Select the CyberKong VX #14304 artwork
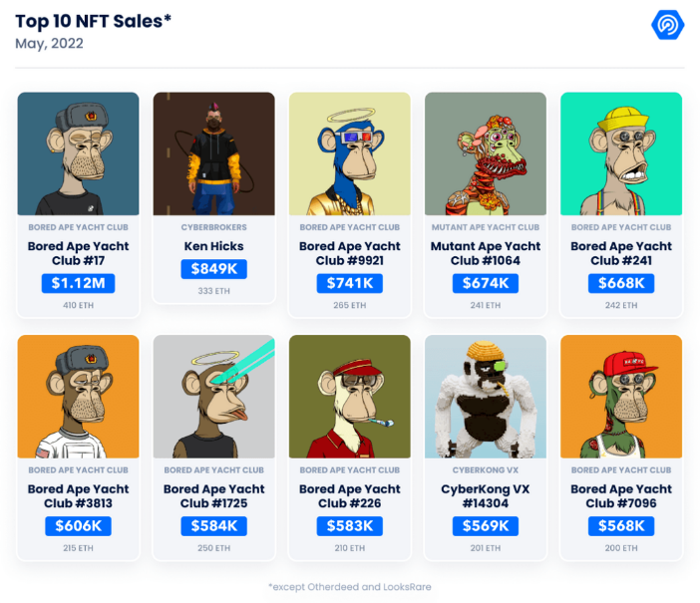 (x=486, y=397)
